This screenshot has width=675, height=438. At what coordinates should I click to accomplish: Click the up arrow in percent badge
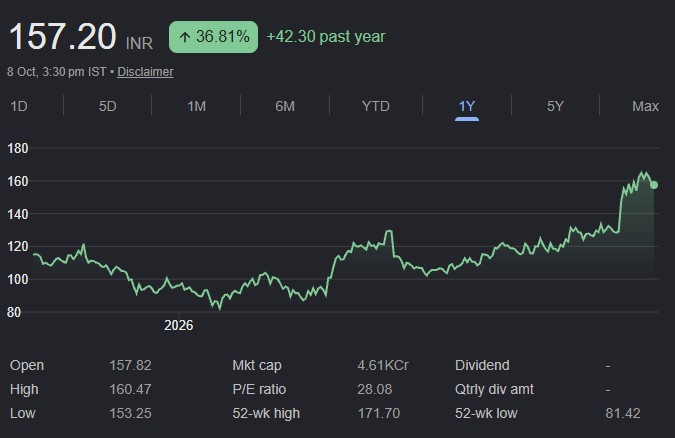point(185,37)
